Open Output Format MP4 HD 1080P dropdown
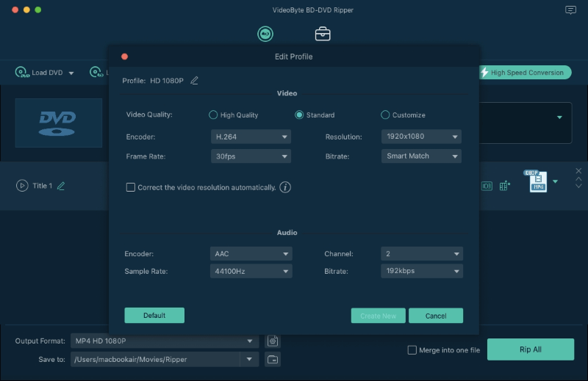 [165, 341]
